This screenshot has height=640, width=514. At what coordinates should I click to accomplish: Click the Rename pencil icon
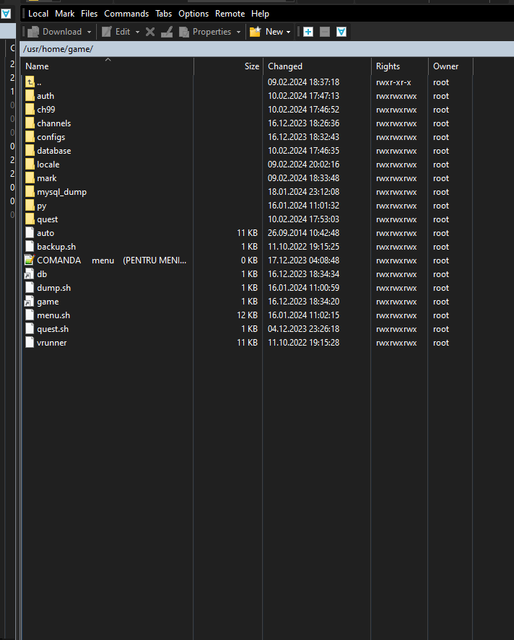point(167,32)
